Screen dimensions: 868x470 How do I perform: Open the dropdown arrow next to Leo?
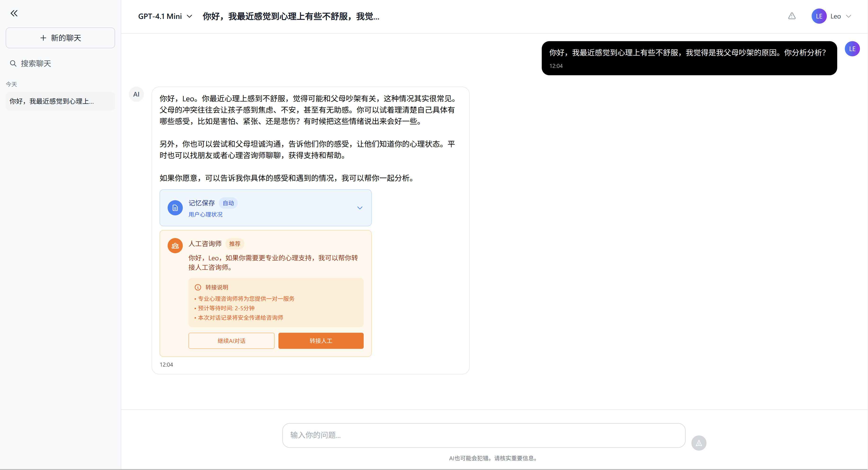click(x=850, y=16)
